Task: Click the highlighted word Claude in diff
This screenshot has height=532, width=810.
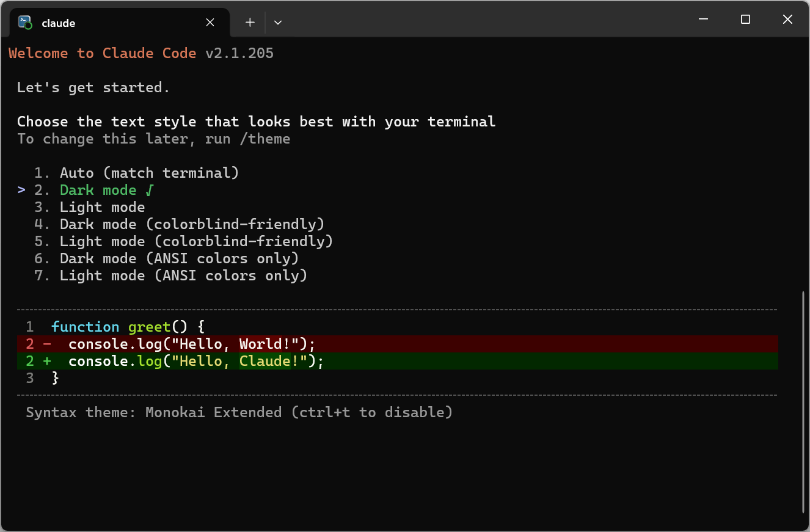Action: tap(265, 361)
